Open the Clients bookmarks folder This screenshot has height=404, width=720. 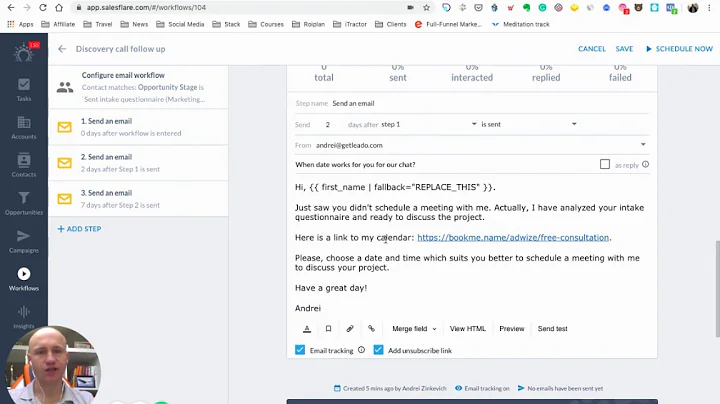pos(391,24)
